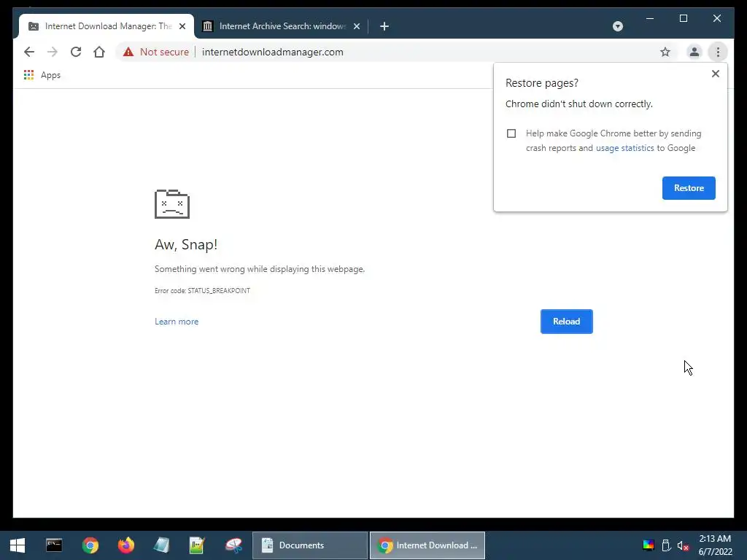Launch Firefox from the taskbar

(x=125, y=545)
